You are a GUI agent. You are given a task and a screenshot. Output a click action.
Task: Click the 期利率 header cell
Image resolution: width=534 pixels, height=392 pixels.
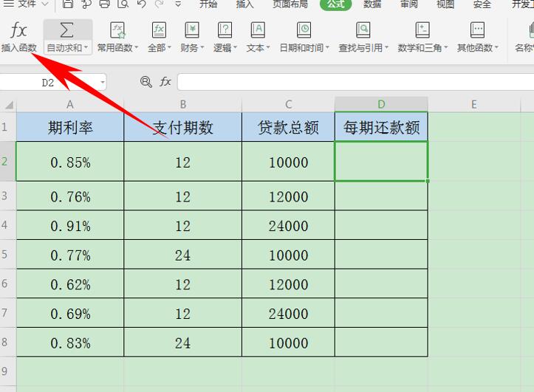pos(70,127)
